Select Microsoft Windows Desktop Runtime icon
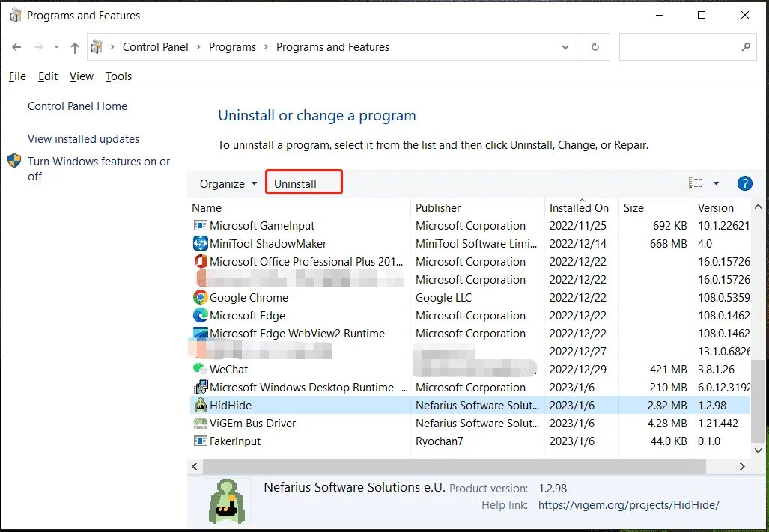This screenshot has width=769, height=532. 200,388
